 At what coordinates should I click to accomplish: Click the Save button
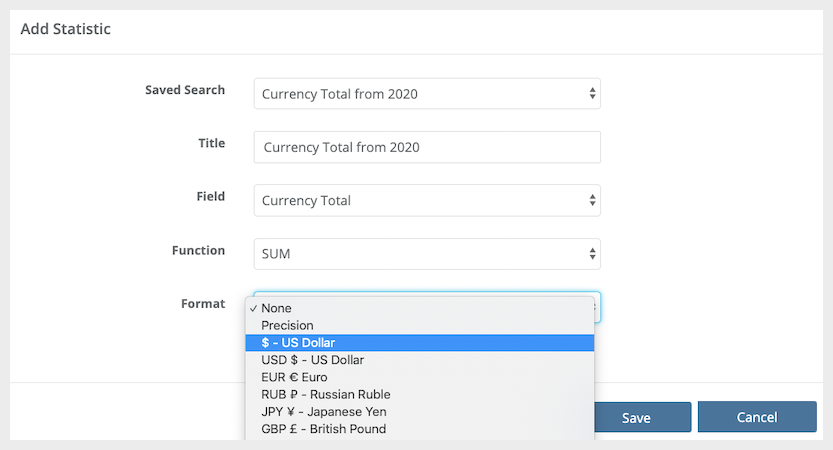[x=637, y=417]
